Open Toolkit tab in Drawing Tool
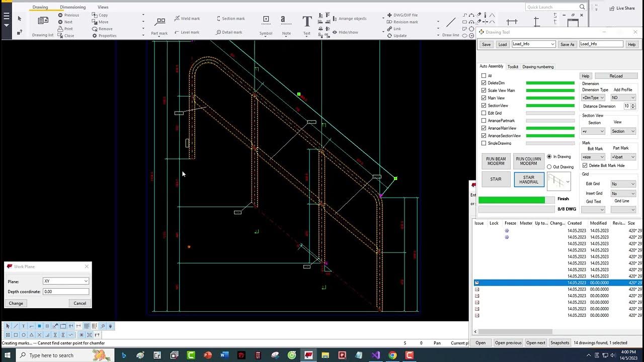The image size is (644, 362). 513,66
